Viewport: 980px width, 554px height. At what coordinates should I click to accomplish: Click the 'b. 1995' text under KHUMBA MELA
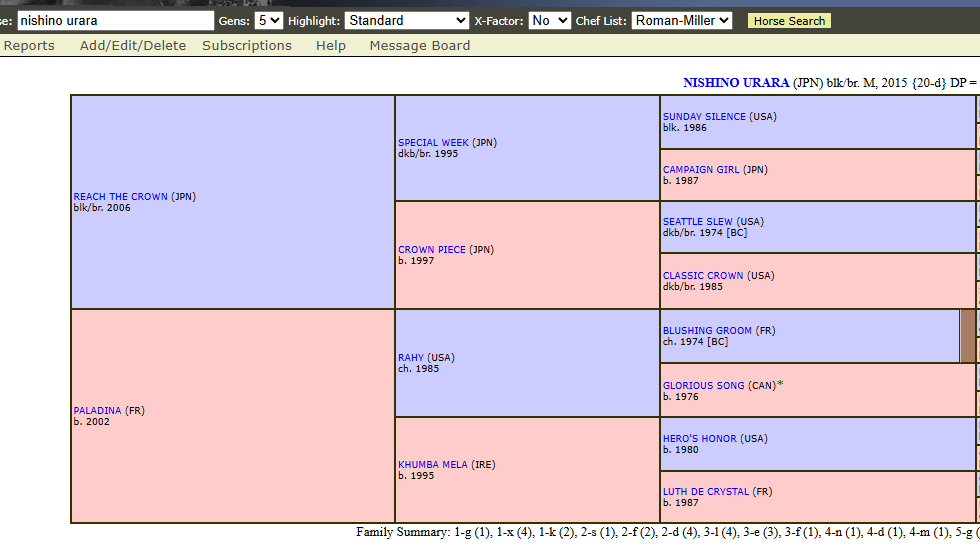416,476
